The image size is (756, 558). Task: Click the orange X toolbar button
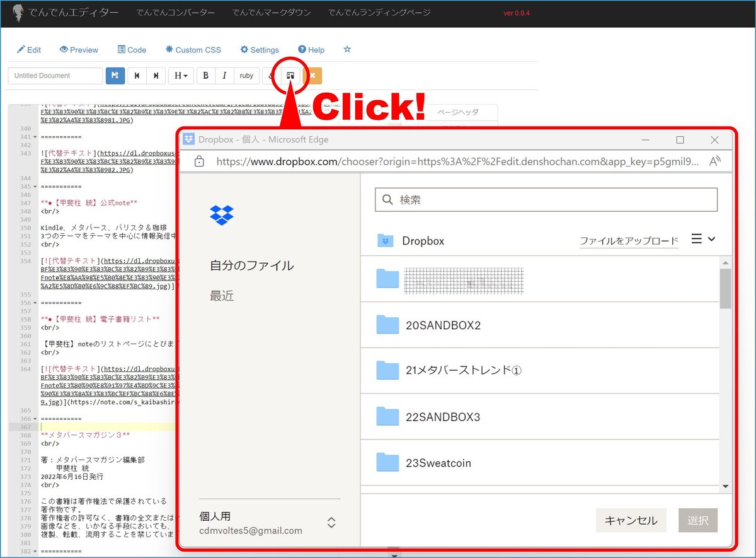(312, 76)
